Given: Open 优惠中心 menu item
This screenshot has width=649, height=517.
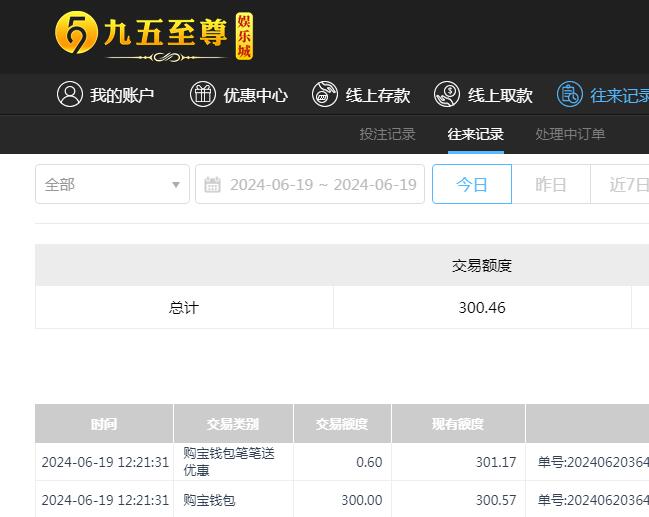Looking at the screenshot, I should 239,94.
